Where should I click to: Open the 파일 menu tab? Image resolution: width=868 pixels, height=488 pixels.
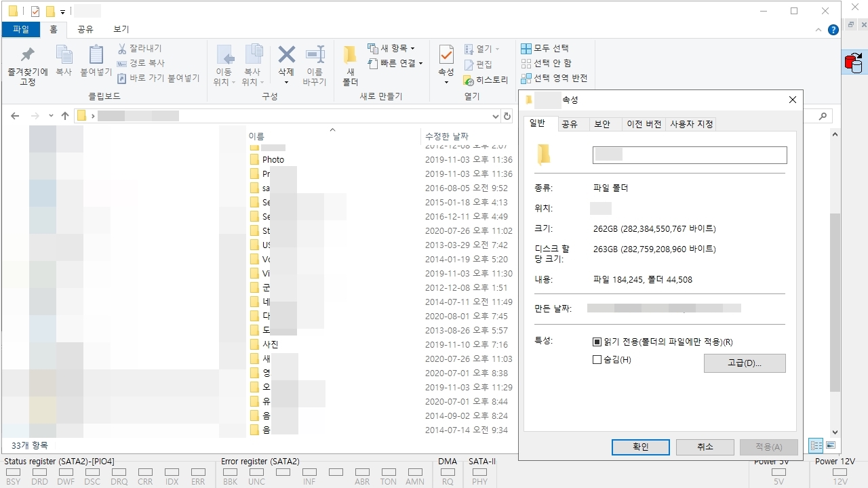(21, 29)
